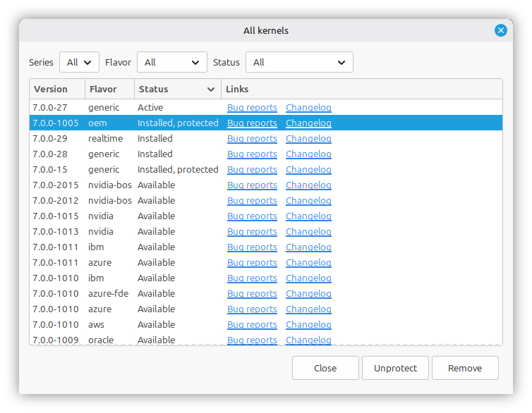Sort by the Flavor column header

109,89
